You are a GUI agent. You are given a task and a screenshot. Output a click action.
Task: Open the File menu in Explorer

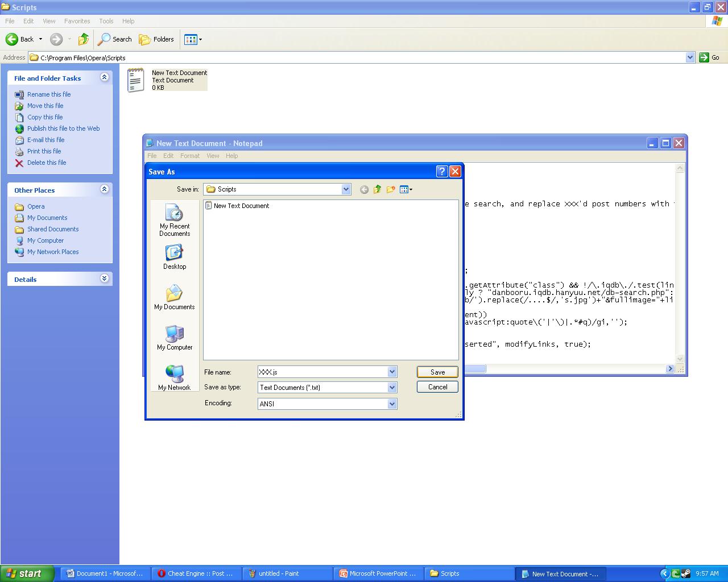[x=10, y=21]
